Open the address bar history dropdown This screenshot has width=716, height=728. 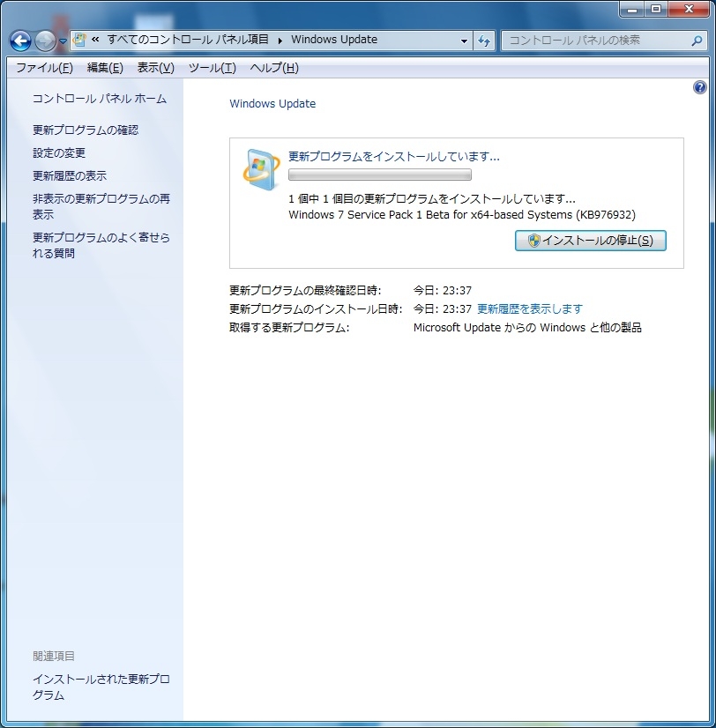464,41
